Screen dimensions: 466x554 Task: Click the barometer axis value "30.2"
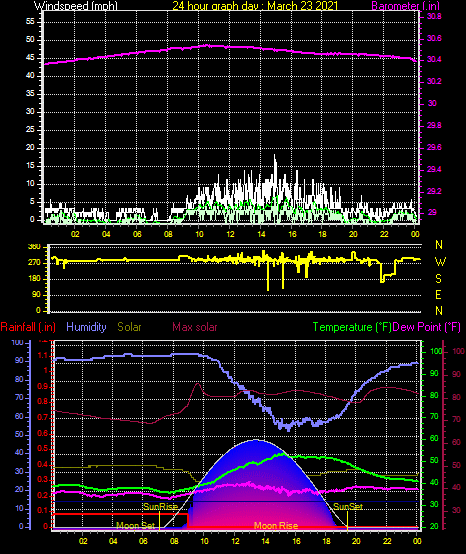tap(434, 81)
